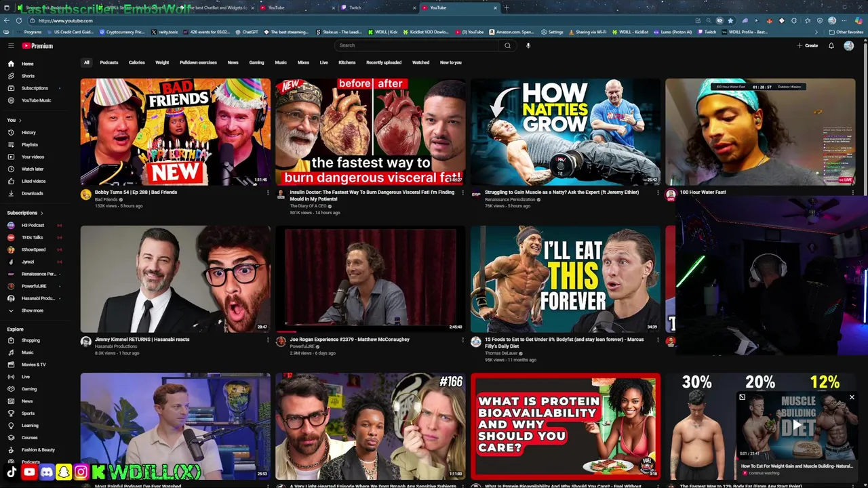The image size is (868, 488).
Task: Open Learning under Explore
Action: click(30, 426)
